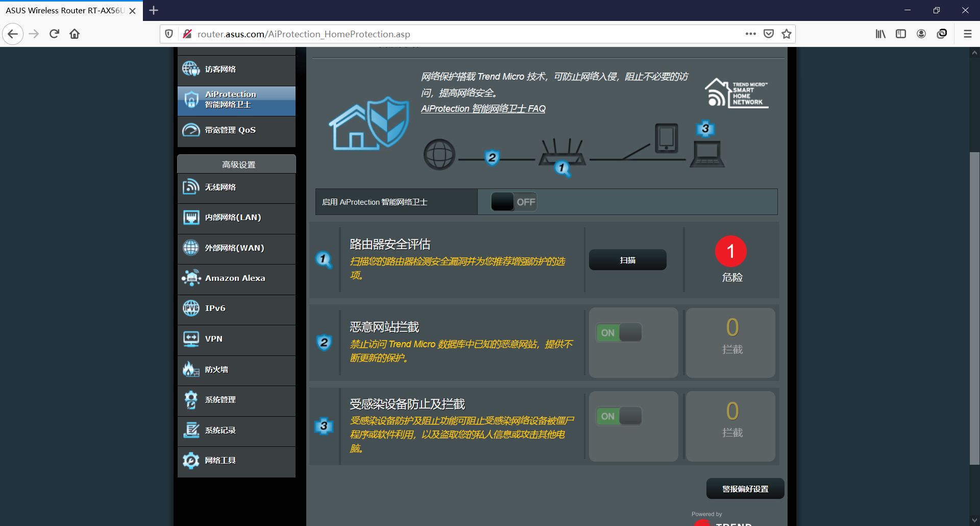Toggle the browser sidebar view icon
The width and height of the screenshot is (980, 526).
901,34
